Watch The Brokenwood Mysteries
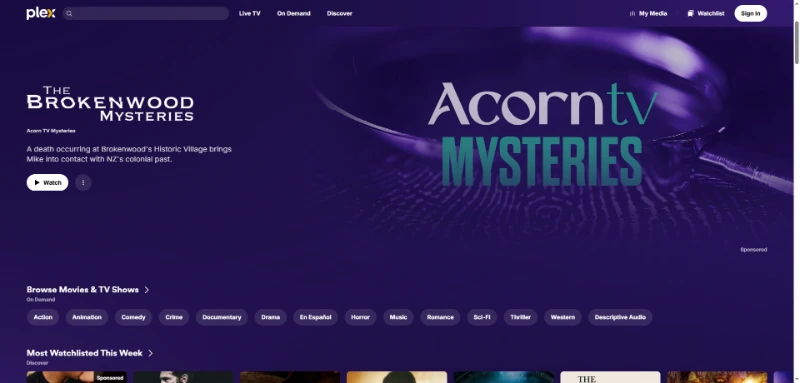The width and height of the screenshot is (800, 383). tap(47, 183)
